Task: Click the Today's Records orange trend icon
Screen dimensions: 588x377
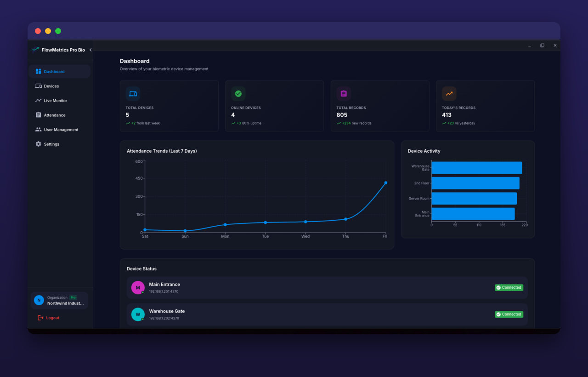Action: (449, 94)
